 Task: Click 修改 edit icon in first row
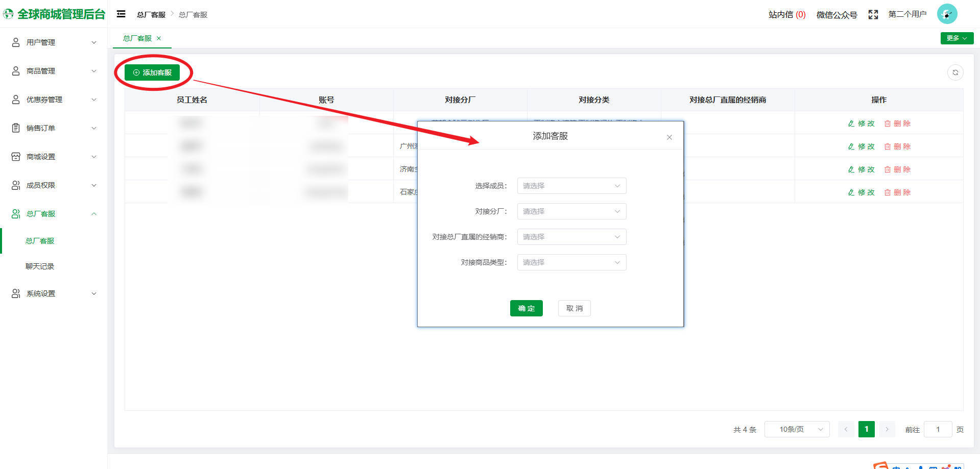851,124
